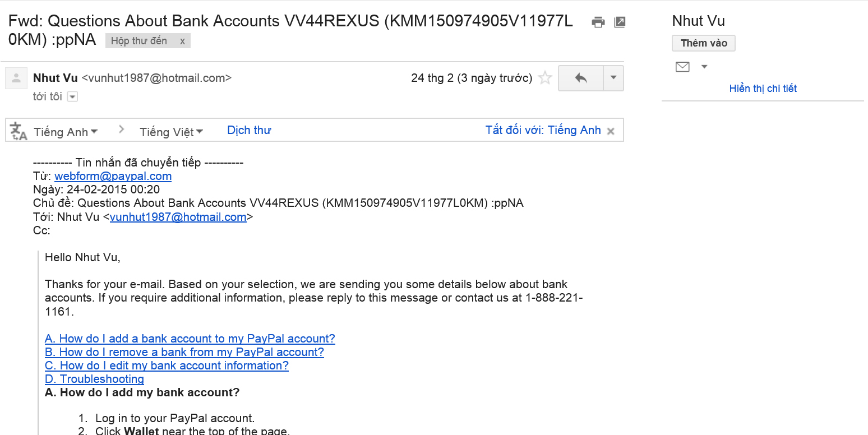Click the reply arrow button
This screenshot has height=435, width=868.
click(x=581, y=78)
